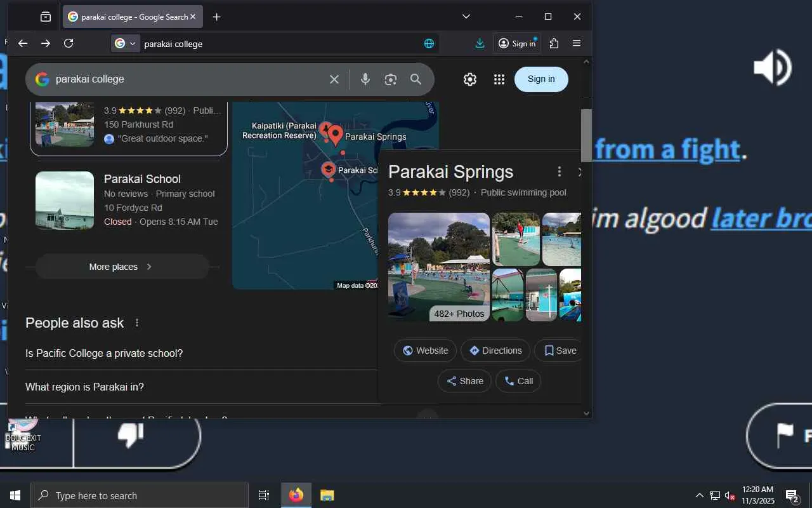Open the Firefox tab overview icon
This screenshot has height=508, width=812.
(x=46, y=17)
